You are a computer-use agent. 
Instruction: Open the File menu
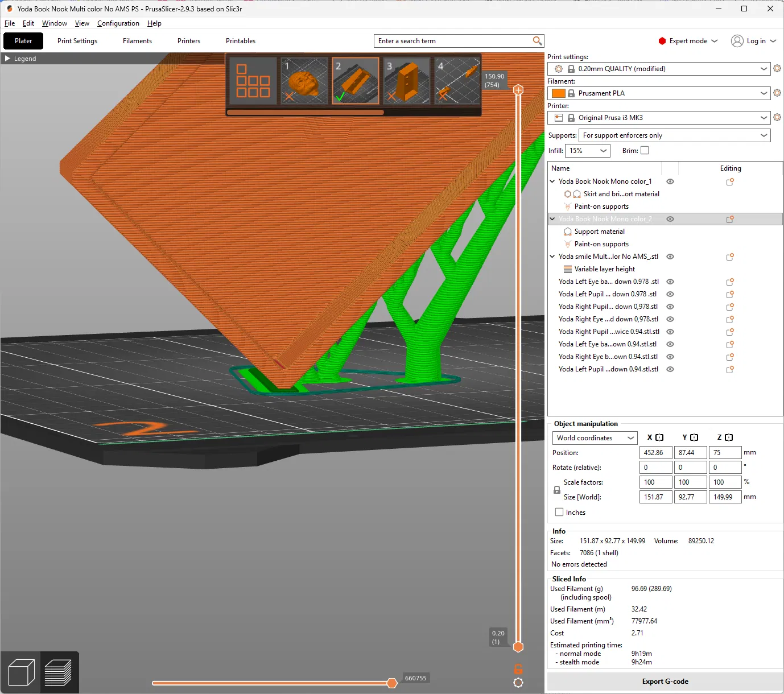10,23
